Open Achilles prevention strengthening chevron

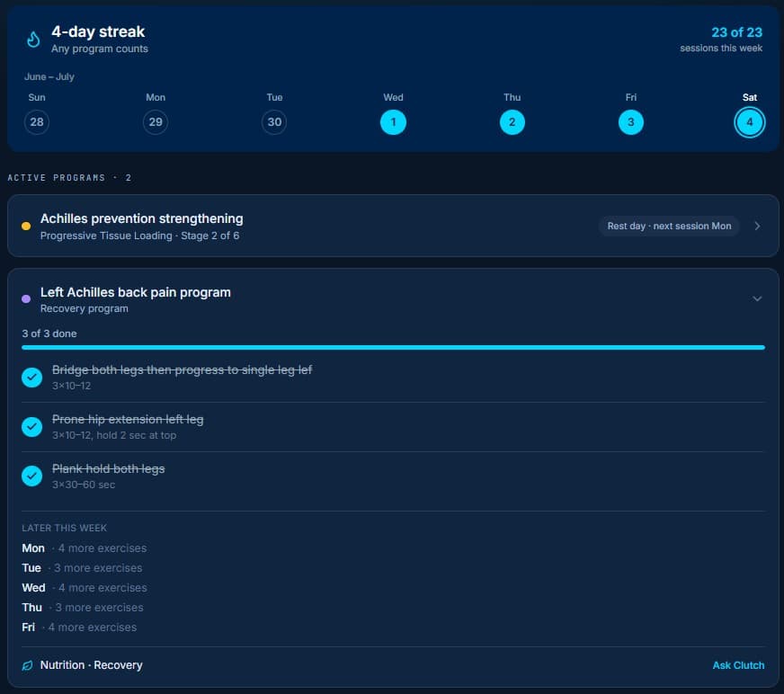tap(758, 226)
